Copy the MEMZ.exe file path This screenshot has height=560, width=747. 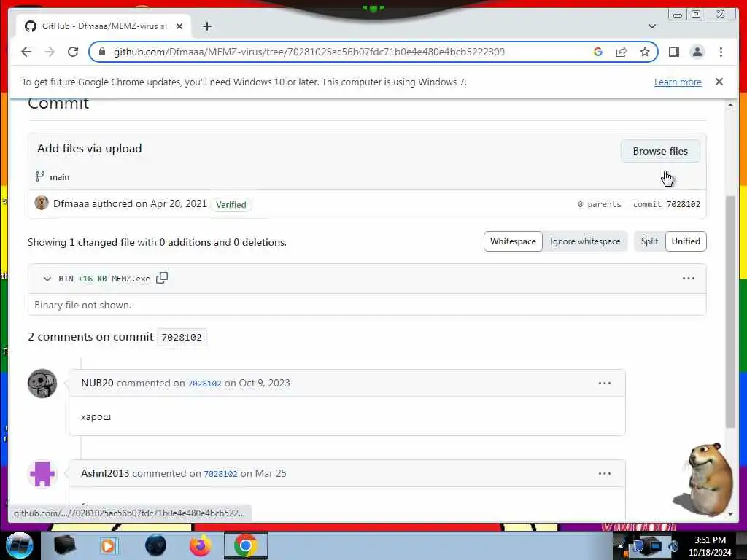pyautogui.click(x=162, y=278)
